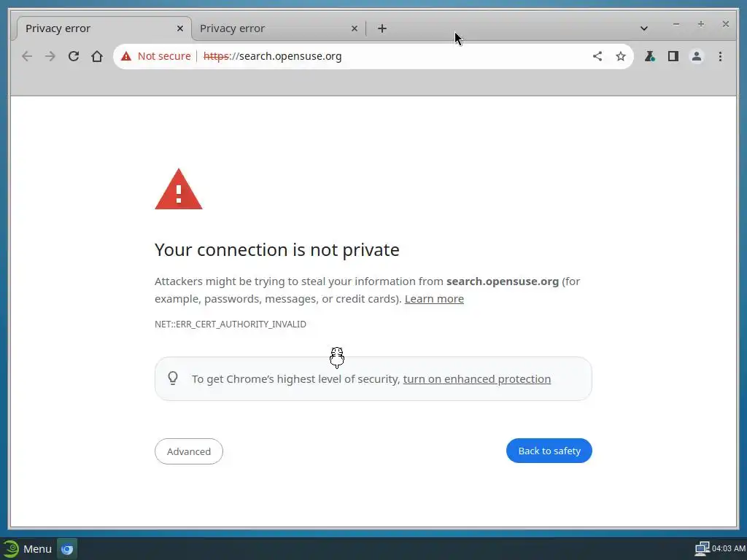Open the Learn more link
This screenshot has width=747, height=560.
tap(434, 299)
